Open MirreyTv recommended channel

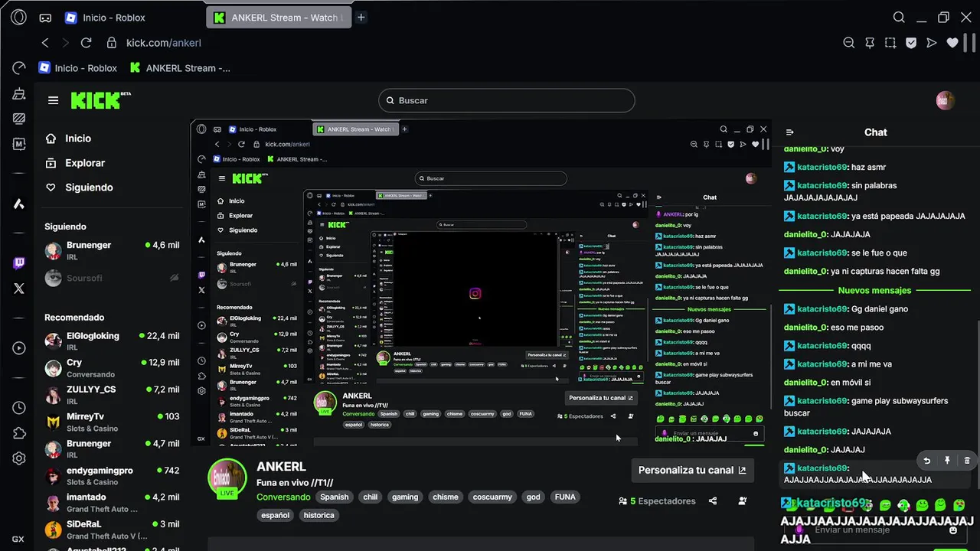(x=112, y=422)
